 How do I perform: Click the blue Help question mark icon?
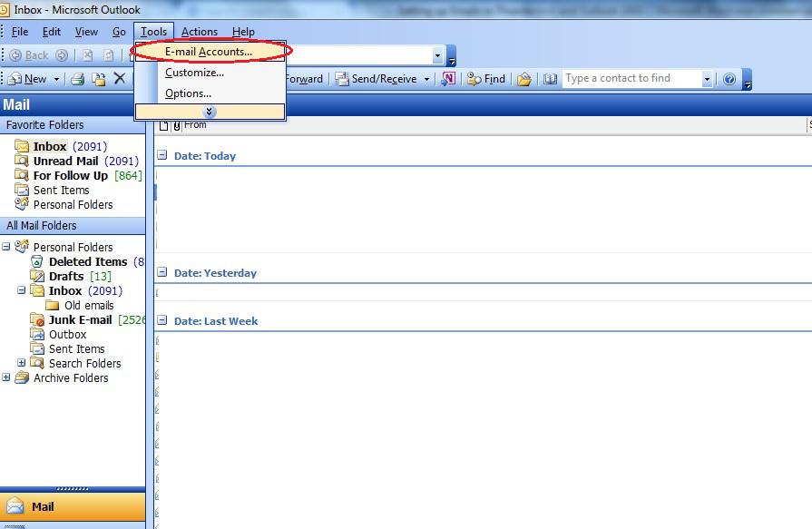click(729, 79)
